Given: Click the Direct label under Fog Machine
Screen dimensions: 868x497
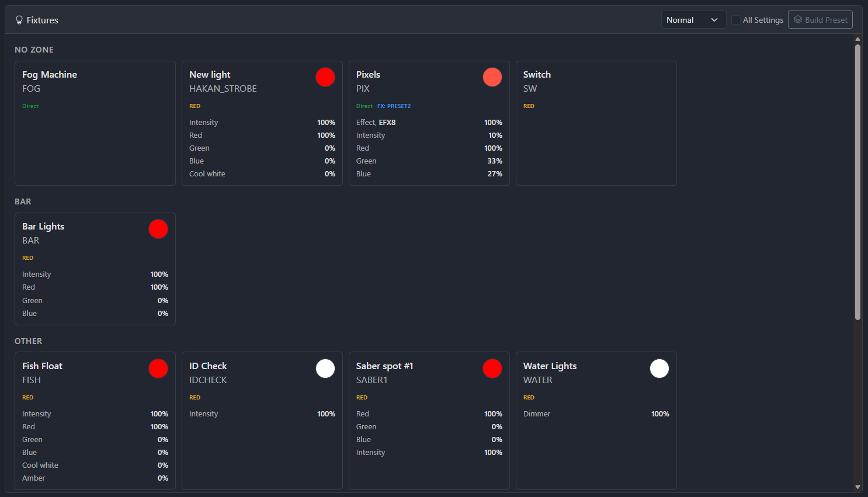Looking at the screenshot, I should tap(30, 106).
